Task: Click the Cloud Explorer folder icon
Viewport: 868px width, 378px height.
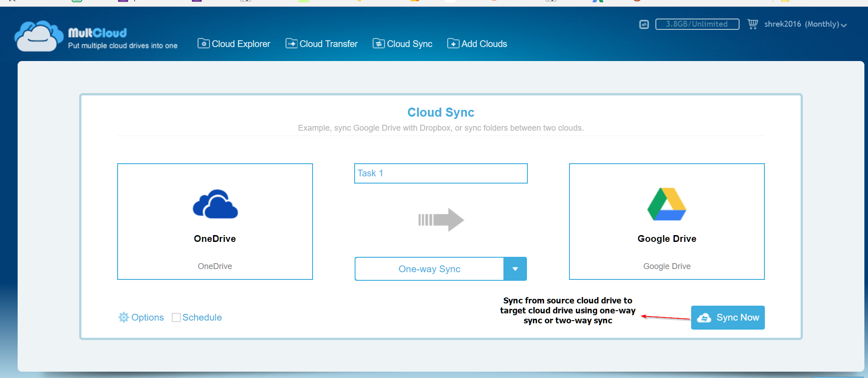Action: tap(204, 43)
